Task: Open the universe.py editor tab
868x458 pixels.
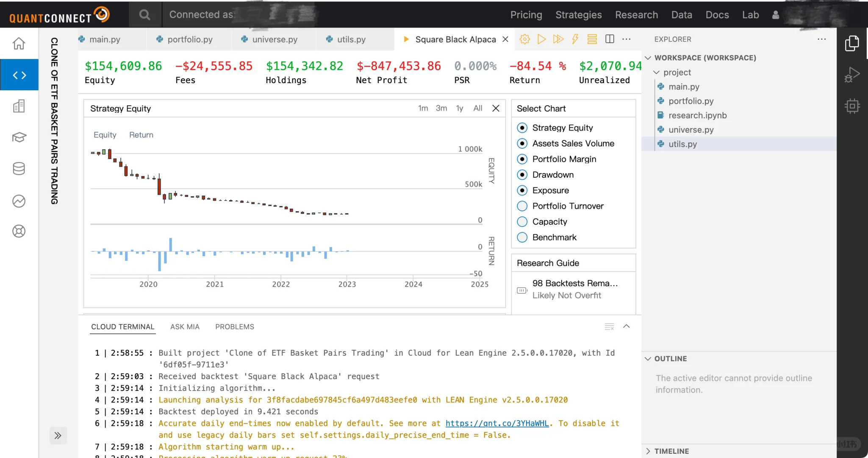Action: tap(275, 39)
